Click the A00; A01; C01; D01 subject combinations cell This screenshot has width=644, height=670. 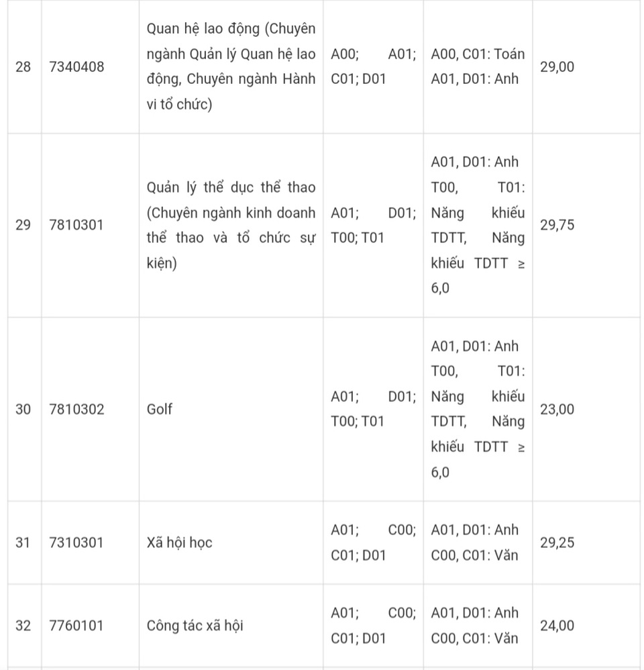pos(373,66)
